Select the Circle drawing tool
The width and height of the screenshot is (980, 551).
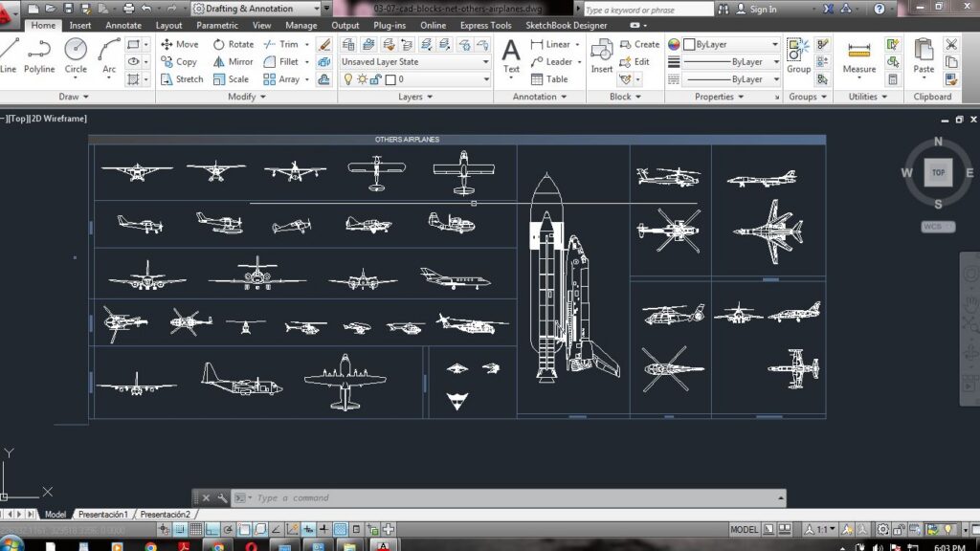[x=76, y=55]
